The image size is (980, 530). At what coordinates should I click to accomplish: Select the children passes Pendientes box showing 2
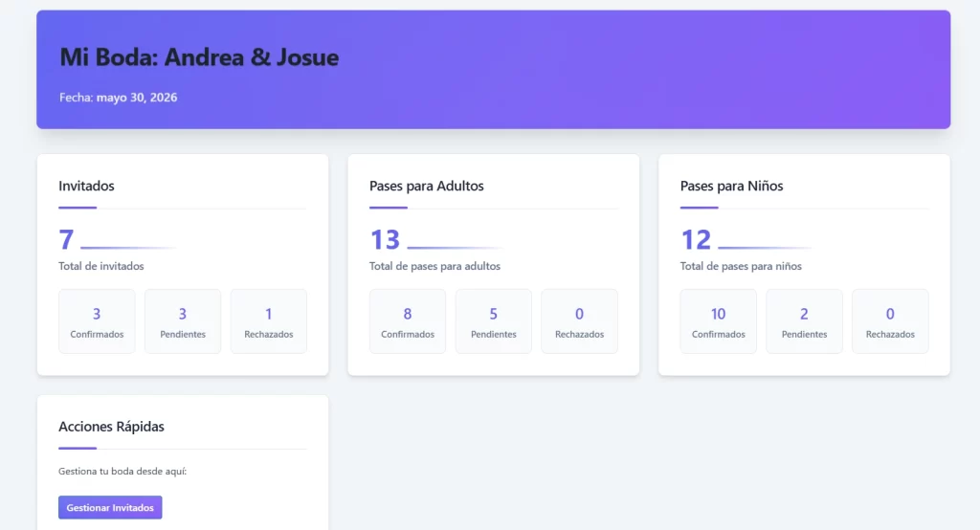(x=804, y=321)
